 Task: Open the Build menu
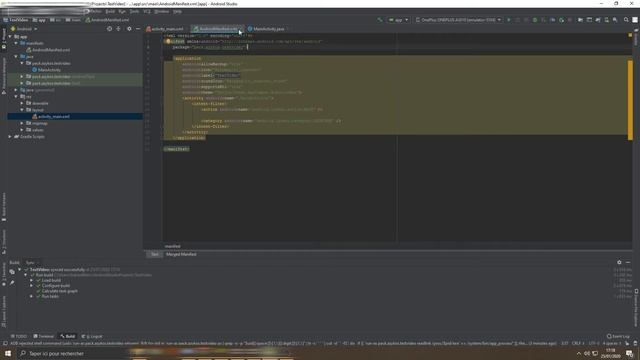click(x=110, y=11)
